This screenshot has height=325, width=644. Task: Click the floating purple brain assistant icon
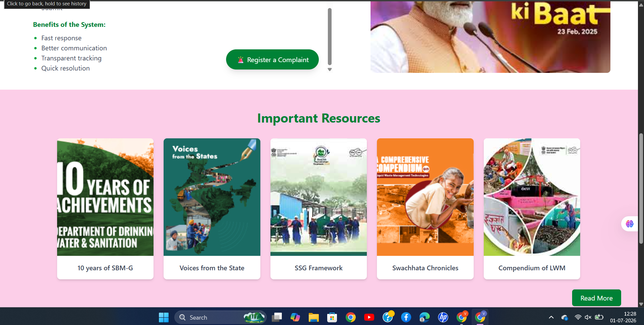coord(630,224)
